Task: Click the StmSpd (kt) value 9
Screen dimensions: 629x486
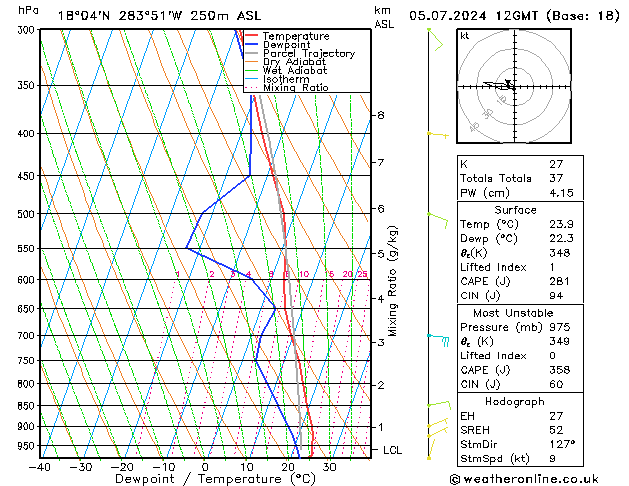Action: point(552,458)
